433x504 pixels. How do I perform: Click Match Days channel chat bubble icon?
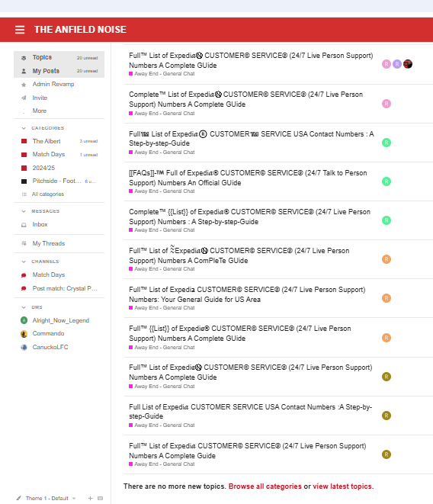click(24, 275)
